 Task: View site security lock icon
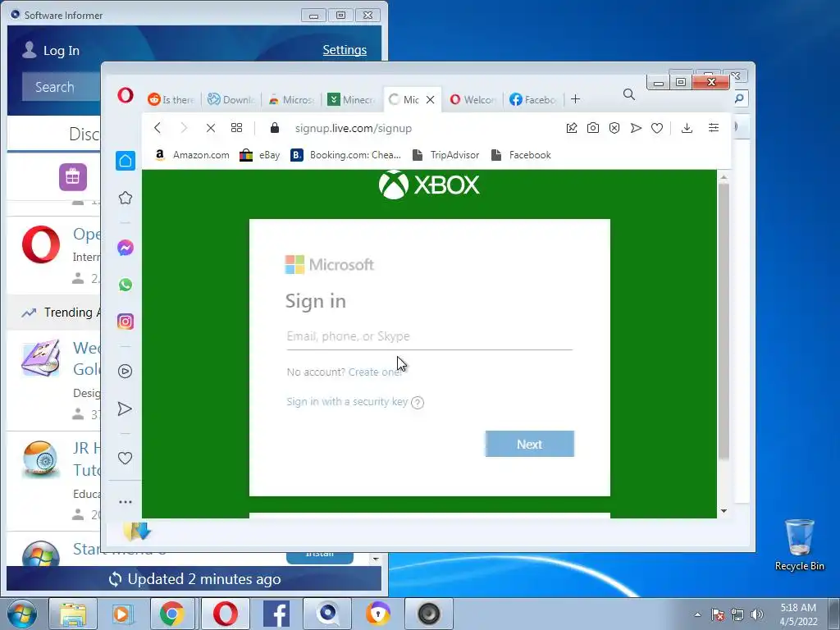tap(275, 127)
